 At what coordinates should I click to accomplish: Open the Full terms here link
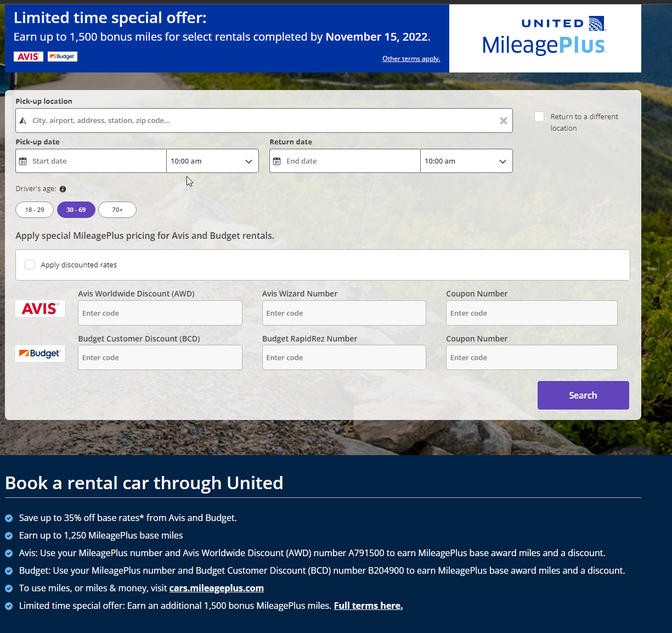[x=368, y=606]
